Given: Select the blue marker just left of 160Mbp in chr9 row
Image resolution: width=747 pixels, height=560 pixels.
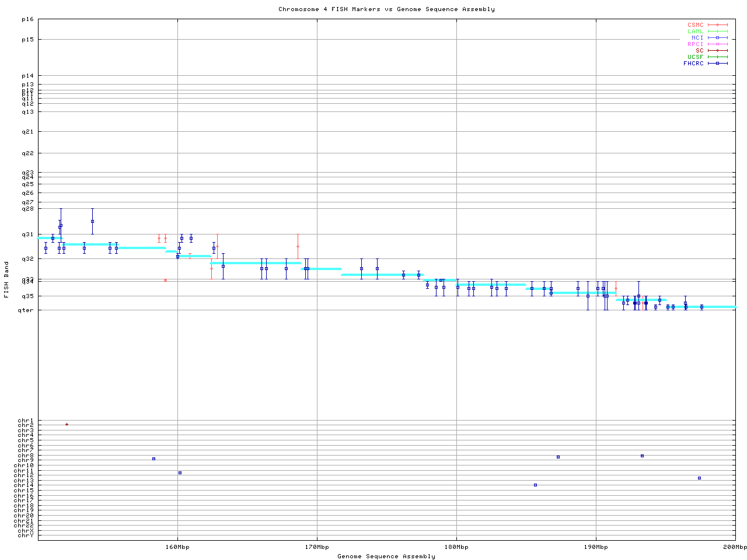Looking at the screenshot, I should tap(153, 459).
